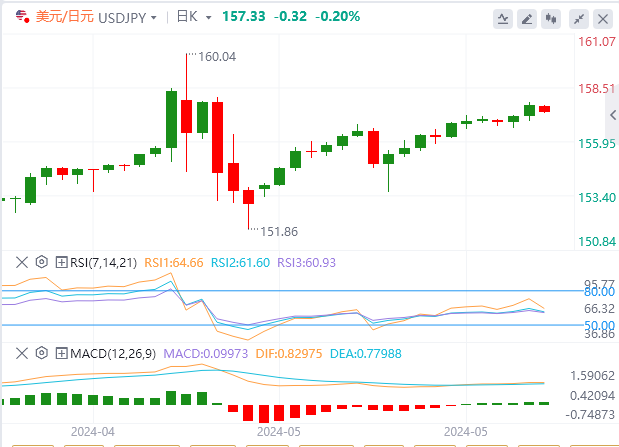This screenshot has height=447, width=619.
Task: Click the 155.95 price axis label
Action: pos(596,144)
